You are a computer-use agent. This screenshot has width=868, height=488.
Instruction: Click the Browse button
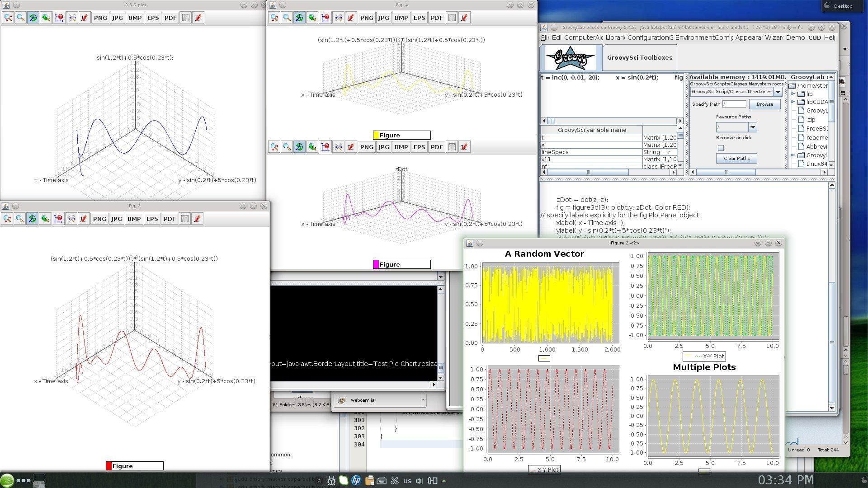[x=764, y=104]
